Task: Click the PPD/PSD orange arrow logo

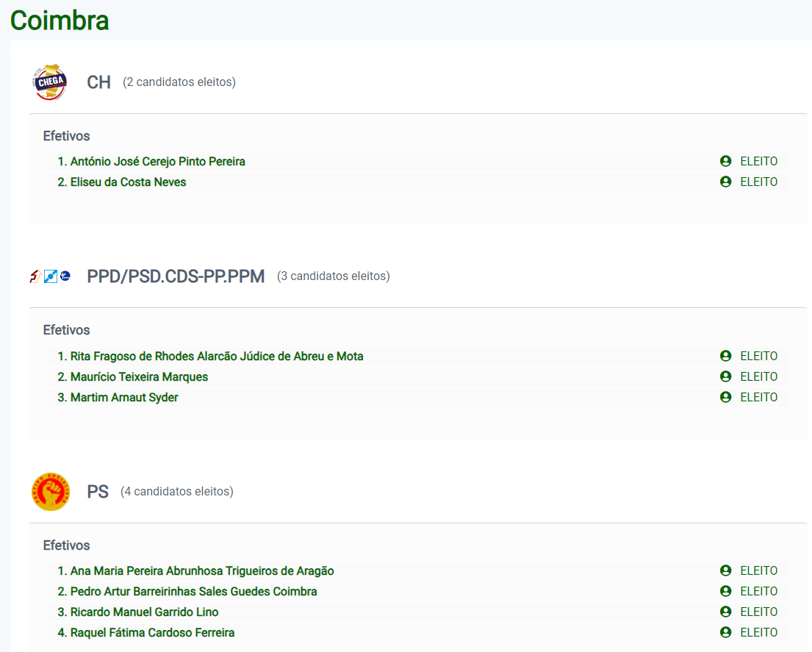Action: pyautogui.click(x=35, y=276)
